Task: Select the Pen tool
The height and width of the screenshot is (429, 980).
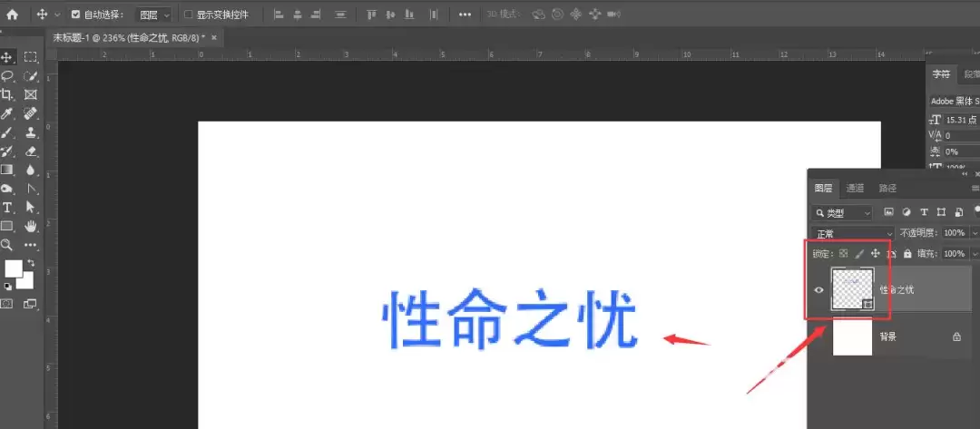Action: [30, 188]
